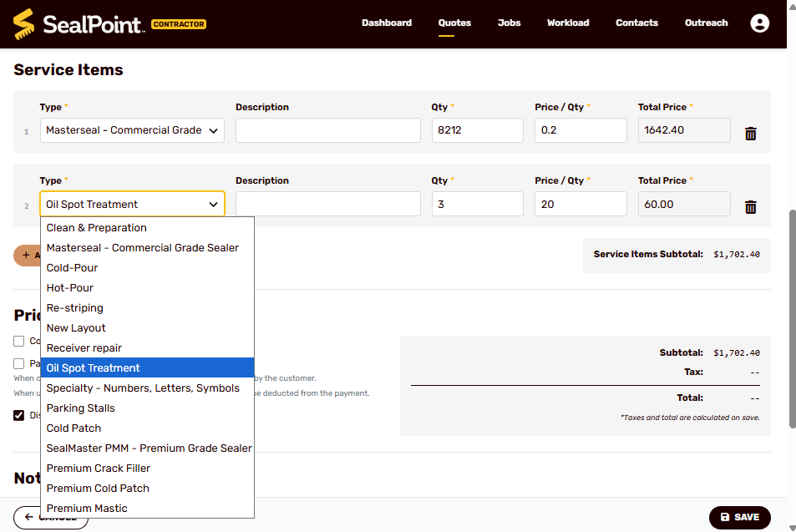This screenshot has width=796, height=532.
Task: Select the Premium Cold Patch option
Action: point(147,489)
